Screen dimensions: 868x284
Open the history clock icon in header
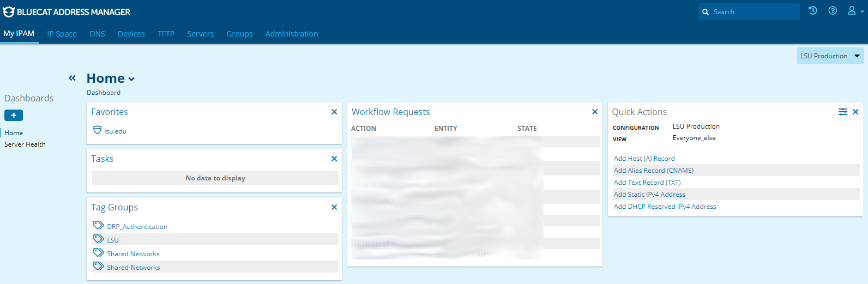click(813, 10)
